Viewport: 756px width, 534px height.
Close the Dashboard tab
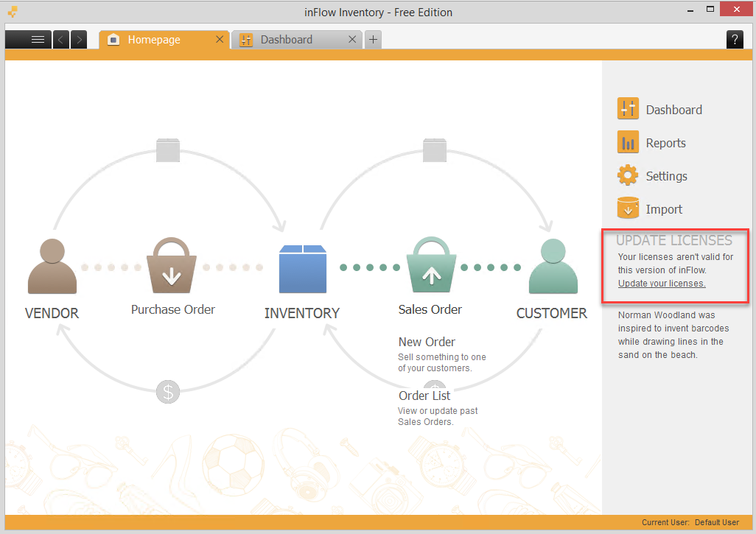[x=352, y=40]
